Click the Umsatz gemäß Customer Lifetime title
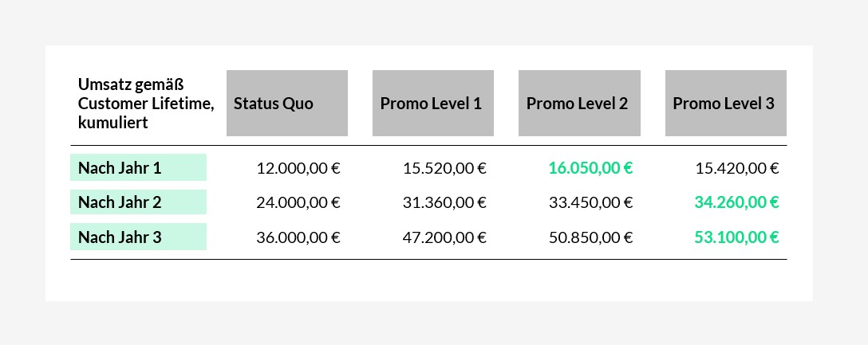Screen dimensions: 868x345 coord(146,104)
